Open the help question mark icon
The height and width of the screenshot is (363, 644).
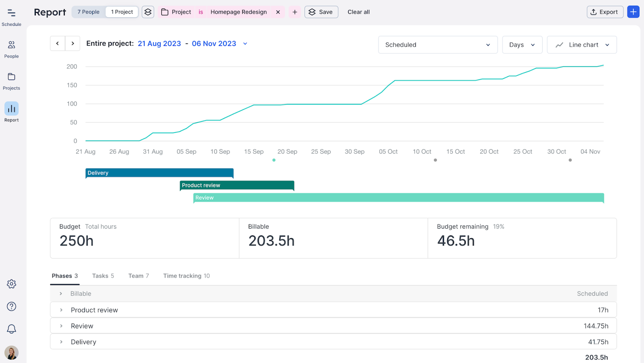click(11, 307)
